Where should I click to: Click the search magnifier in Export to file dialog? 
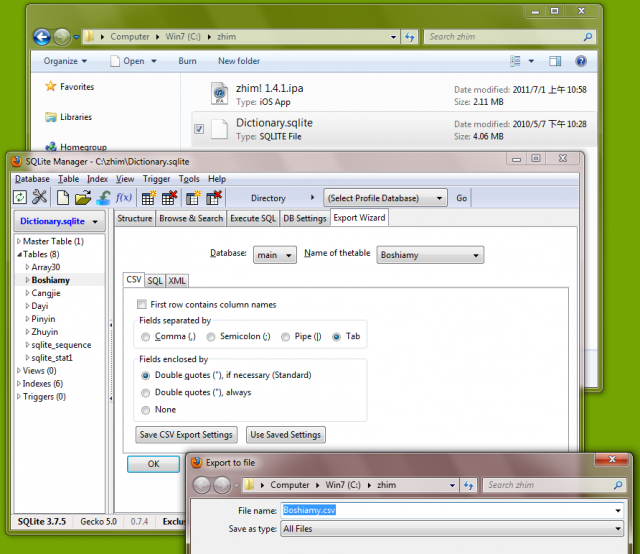tap(618, 485)
